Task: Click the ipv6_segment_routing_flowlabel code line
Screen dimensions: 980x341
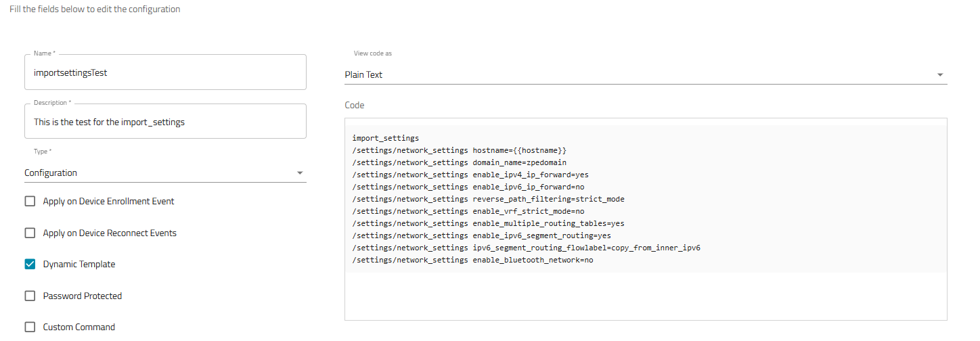Action: pos(526,248)
